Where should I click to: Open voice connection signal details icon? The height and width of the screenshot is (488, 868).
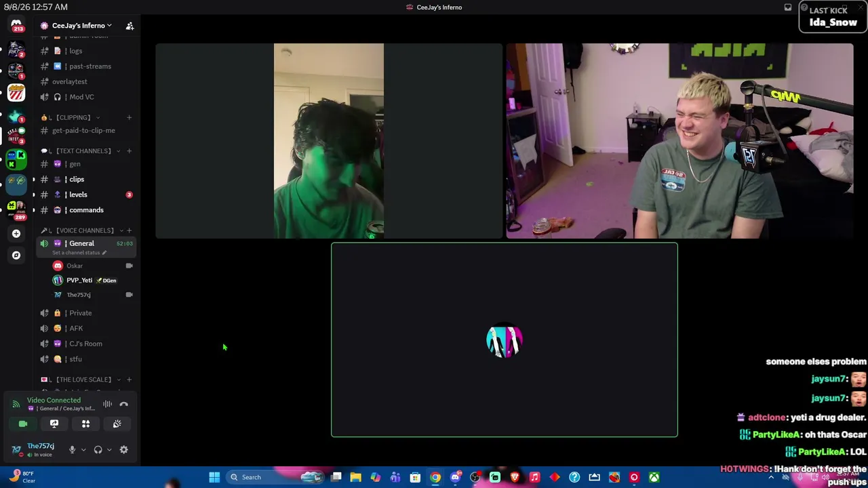pyautogui.click(x=16, y=404)
